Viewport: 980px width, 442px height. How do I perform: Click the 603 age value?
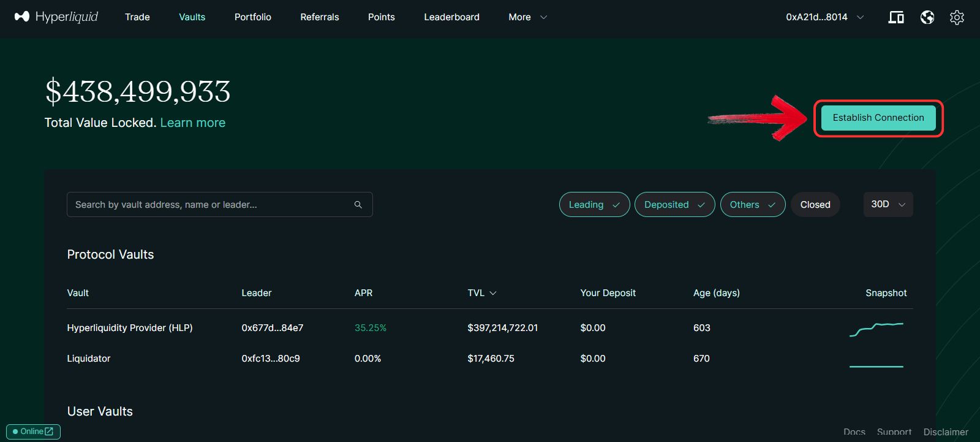702,328
